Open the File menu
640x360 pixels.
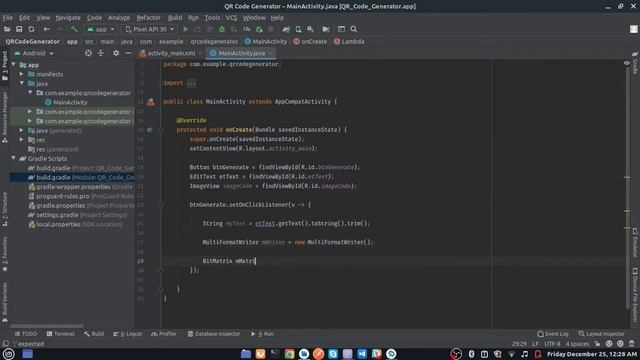7,18
